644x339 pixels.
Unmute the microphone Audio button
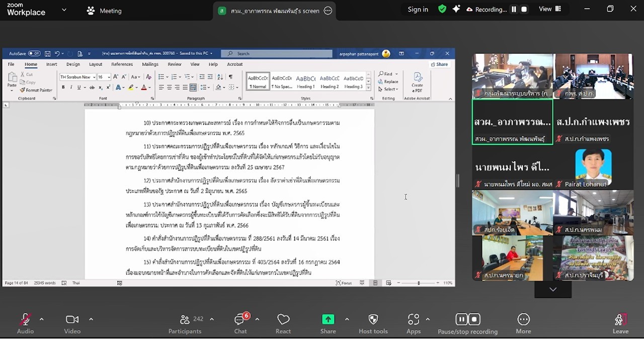[25, 319]
